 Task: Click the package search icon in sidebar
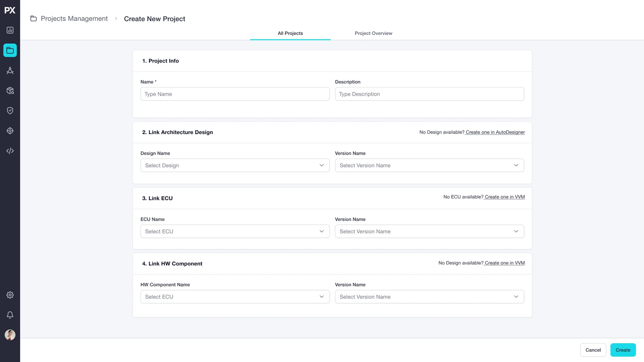(x=10, y=91)
